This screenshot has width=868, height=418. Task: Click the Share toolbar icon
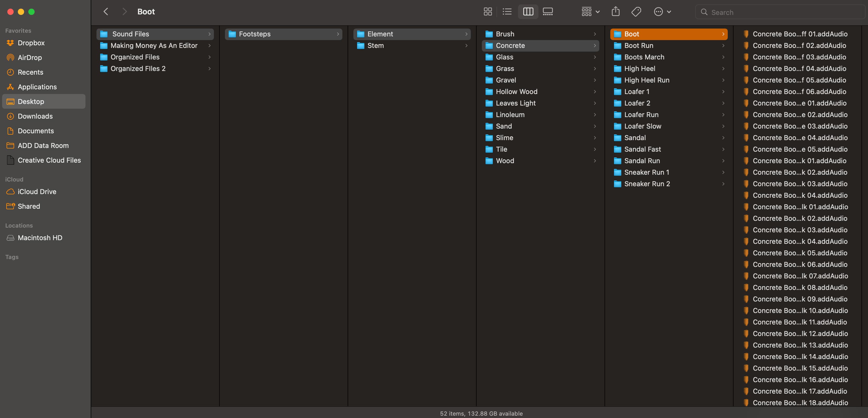[616, 12]
